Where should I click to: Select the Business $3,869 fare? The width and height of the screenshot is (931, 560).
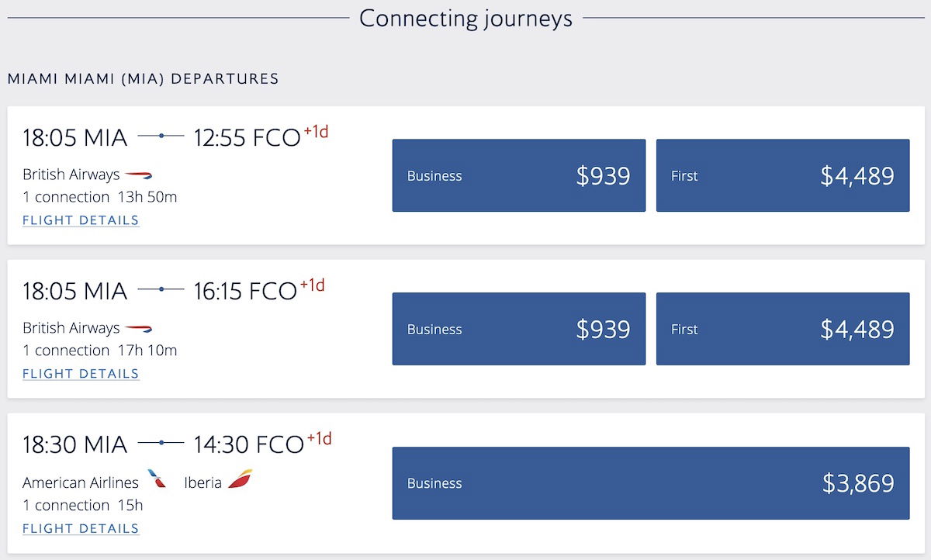click(x=651, y=483)
